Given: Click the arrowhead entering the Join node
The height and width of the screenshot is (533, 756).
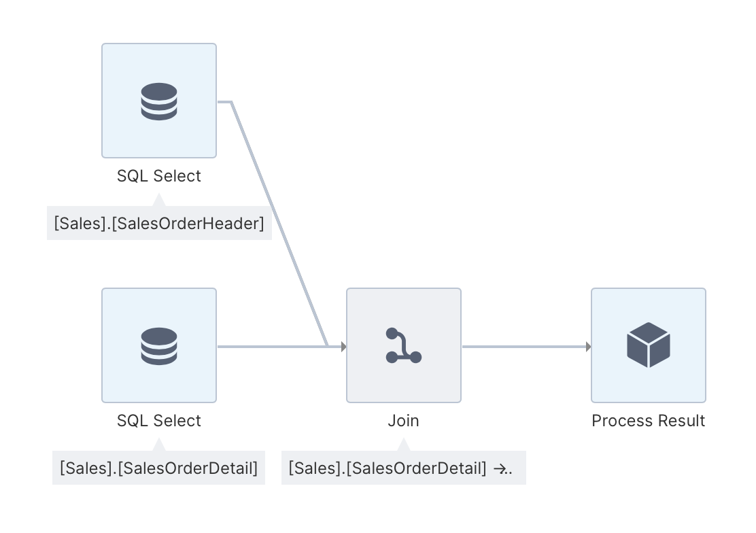Looking at the screenshot, I should click(344, 346).
